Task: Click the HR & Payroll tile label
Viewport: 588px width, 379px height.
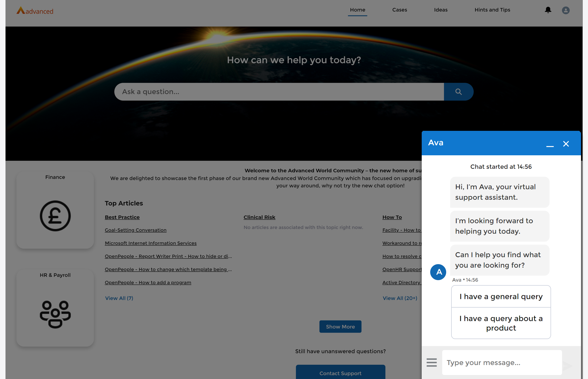Action: (55, 275)
